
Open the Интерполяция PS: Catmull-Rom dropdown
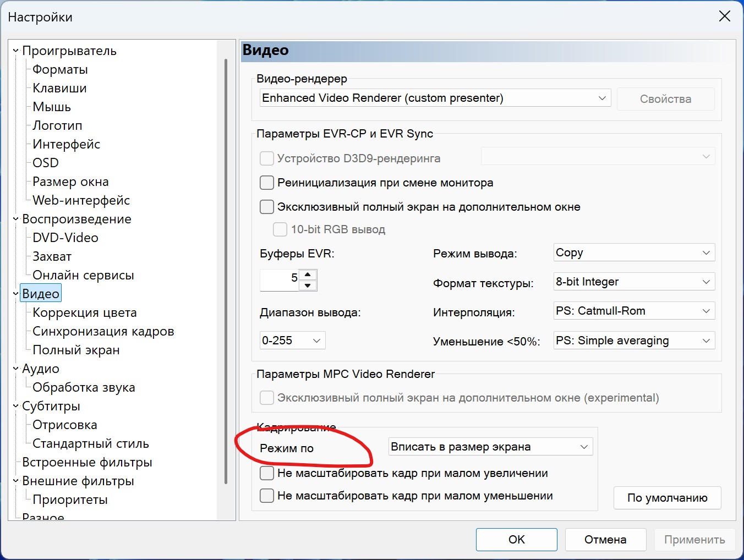(x=634, y=311)
